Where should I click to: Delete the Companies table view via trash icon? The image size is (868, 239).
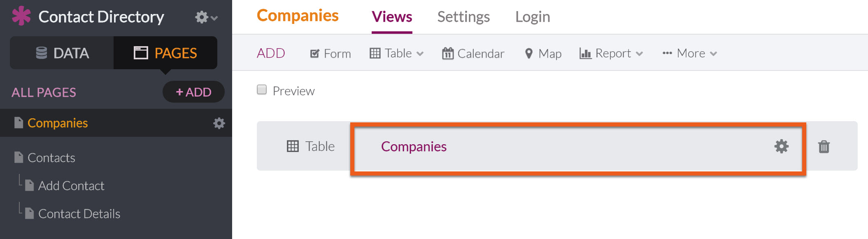click(824, 146)
